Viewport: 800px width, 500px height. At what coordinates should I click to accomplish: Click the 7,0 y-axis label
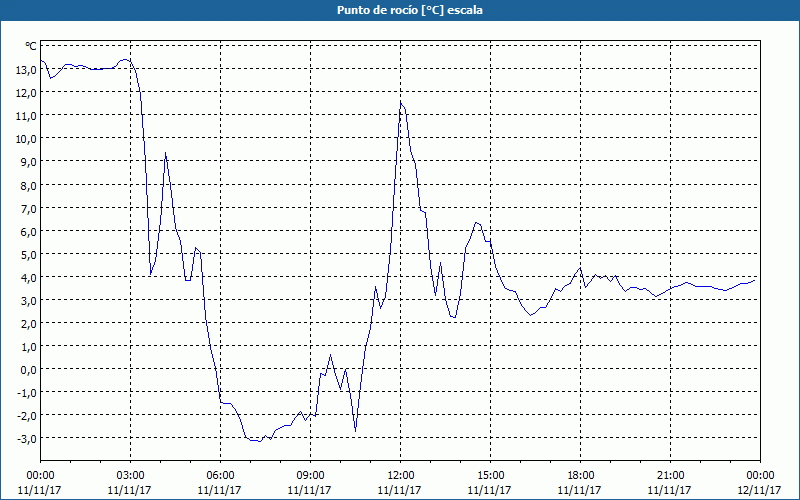(x=28, y=208)
